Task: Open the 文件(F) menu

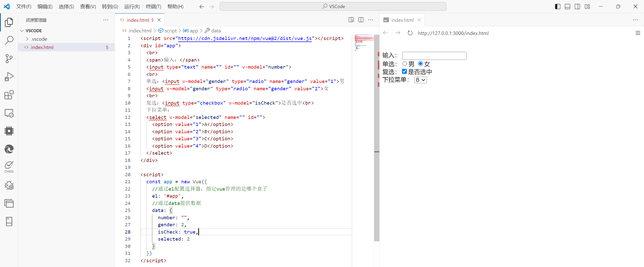Action: pos(24,7)
